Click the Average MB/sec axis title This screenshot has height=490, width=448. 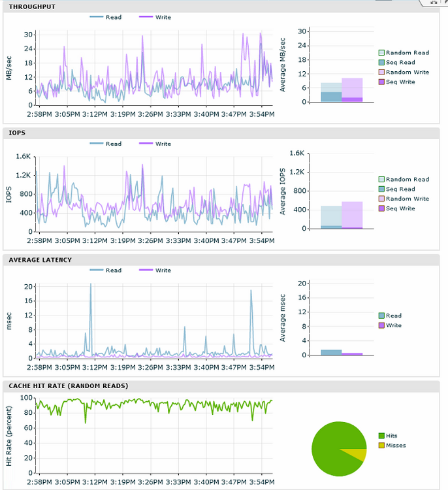coord(282,65)
